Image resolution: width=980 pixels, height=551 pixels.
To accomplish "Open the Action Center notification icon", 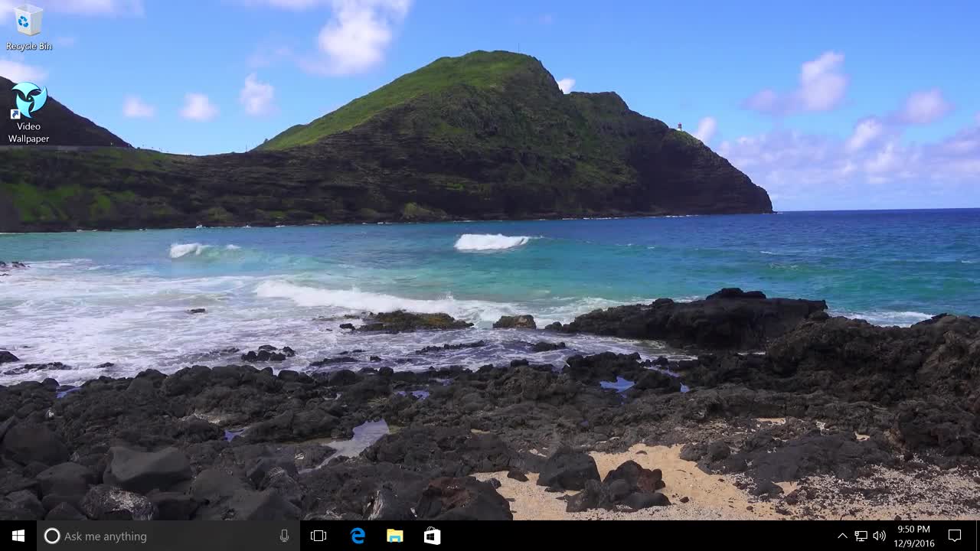I will coord(954,536).
